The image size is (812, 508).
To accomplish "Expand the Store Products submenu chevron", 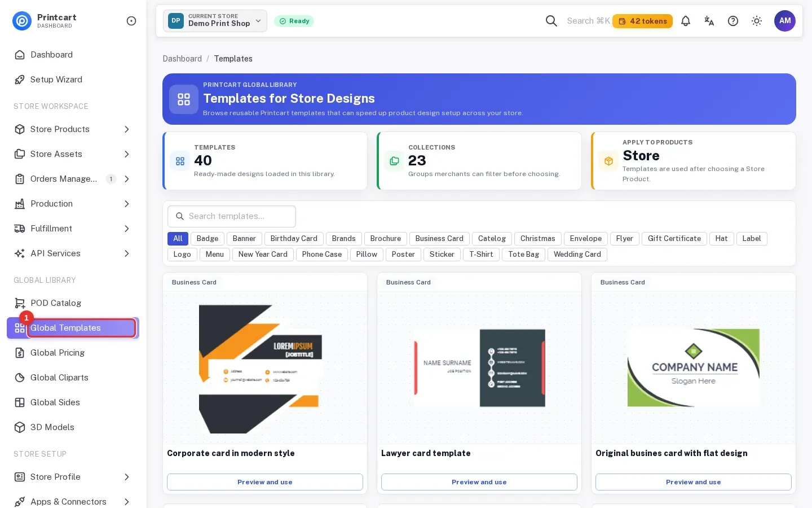I will (x=127, y=129).
